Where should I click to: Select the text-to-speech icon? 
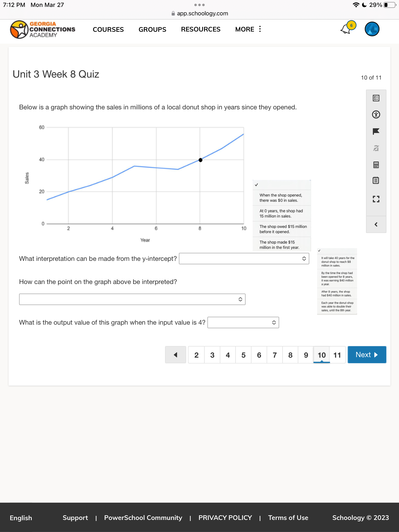pos(376,148)
